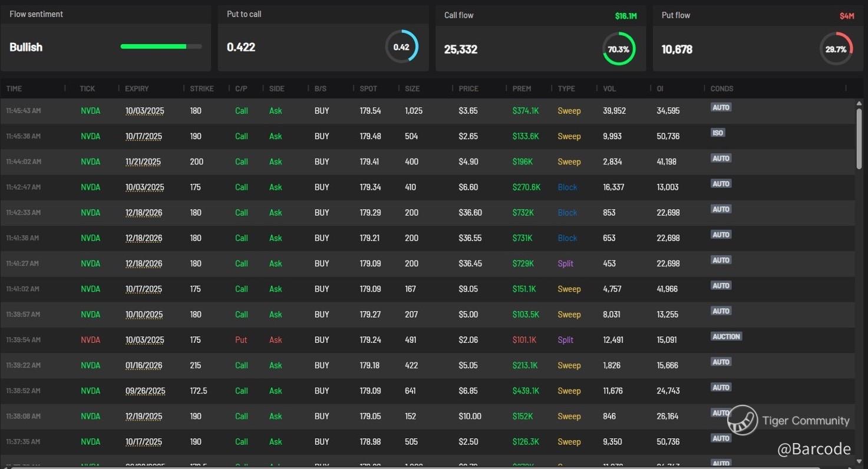Viewport: 868px width, 469px height.
Task: Select the $732K premium value
Action: click(523, 213)
